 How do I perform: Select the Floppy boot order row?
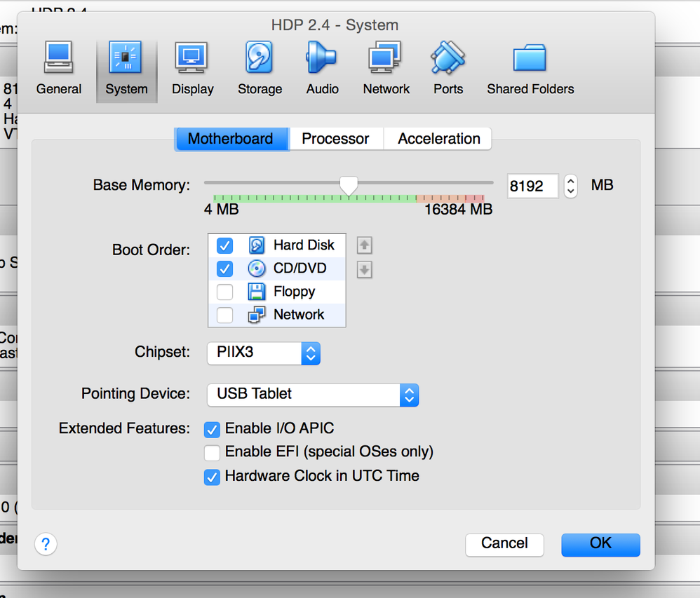pyautogui.click(x=277, y=292)
